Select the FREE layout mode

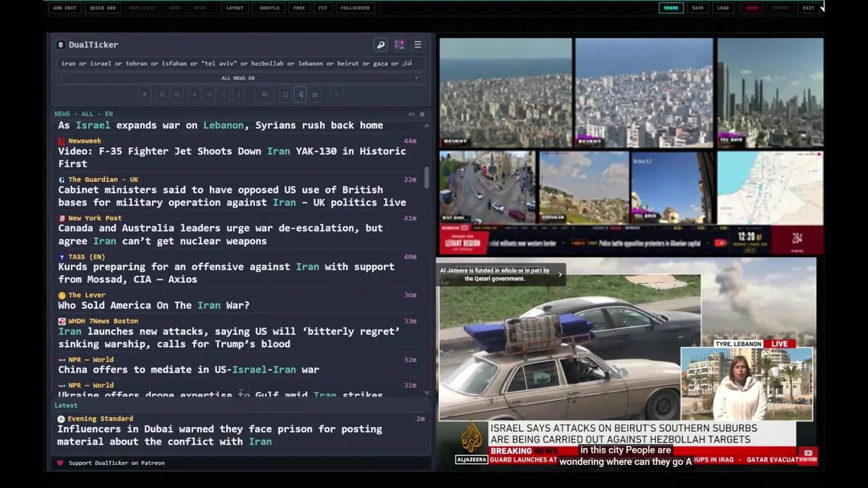(x=299, y=8)
